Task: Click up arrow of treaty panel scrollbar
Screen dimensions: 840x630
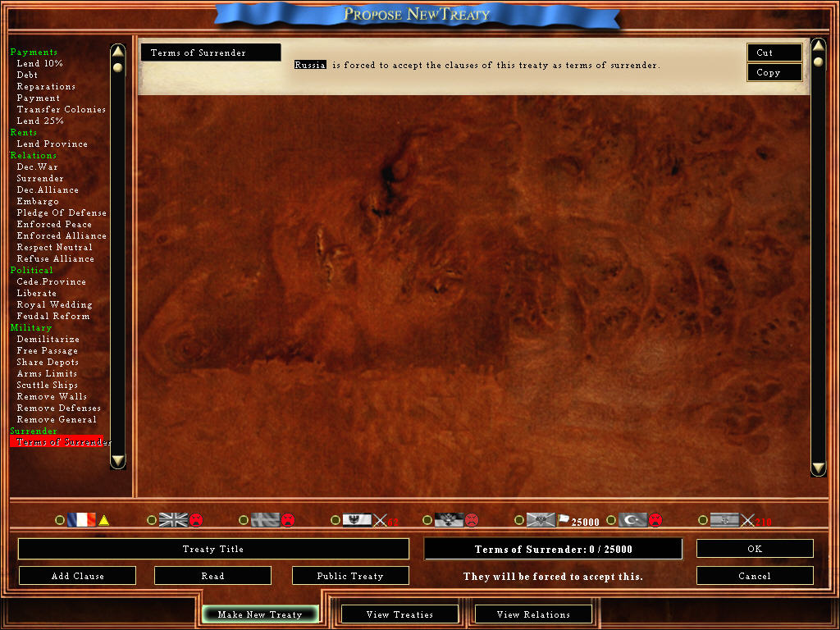Action: (x=818, y=46)
